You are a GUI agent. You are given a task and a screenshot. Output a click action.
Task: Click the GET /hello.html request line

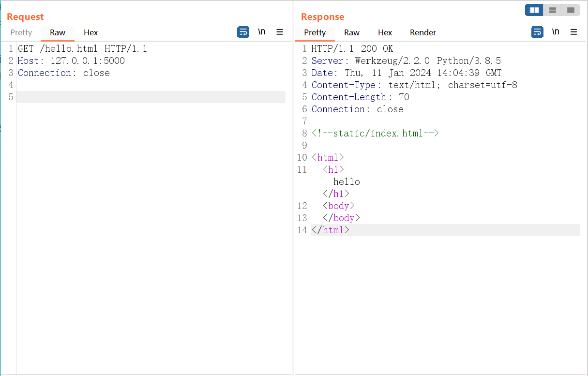(82, 49)
